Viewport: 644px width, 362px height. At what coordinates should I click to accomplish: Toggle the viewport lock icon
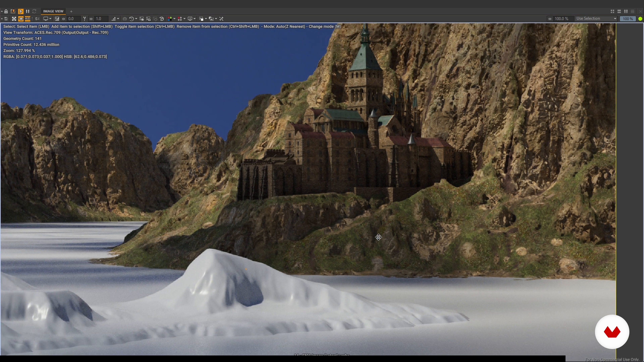click(x=6, y=11)
